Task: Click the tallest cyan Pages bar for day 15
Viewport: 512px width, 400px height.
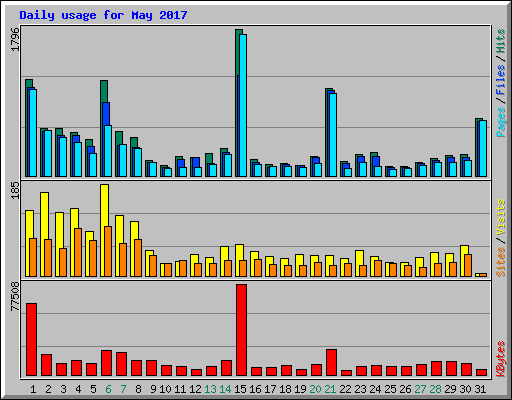Action: (x=243, y=105)
